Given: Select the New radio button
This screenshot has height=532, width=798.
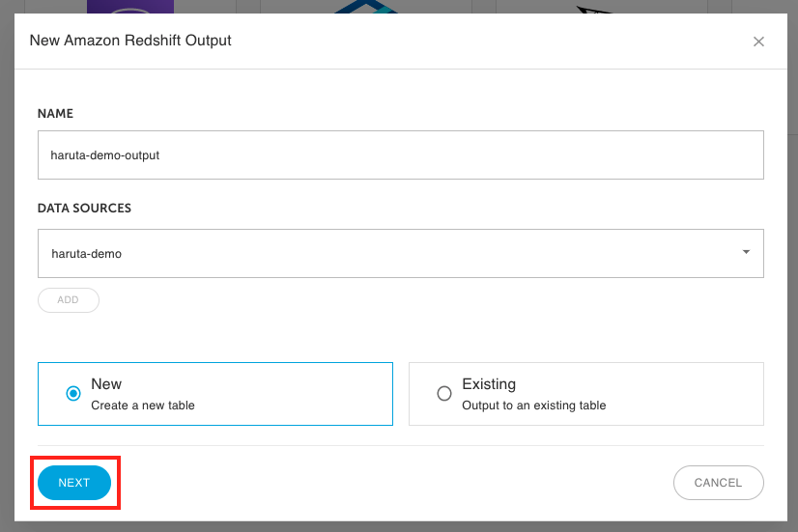Looking at the screenshot, I should [x=73, y=393].
